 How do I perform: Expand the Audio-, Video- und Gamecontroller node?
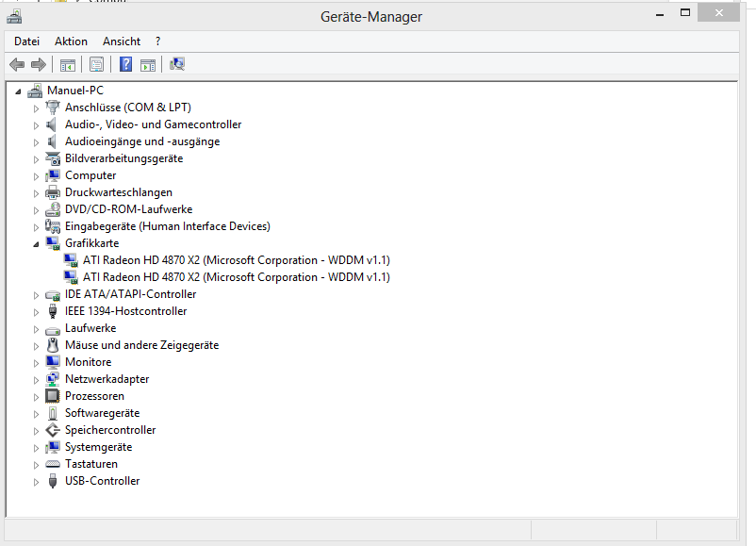pyautogui.click(x=37, y=124)
